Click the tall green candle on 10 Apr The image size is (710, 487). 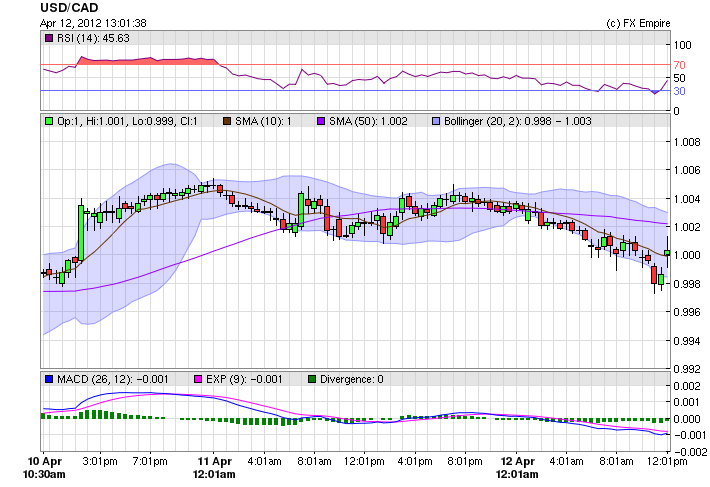tap(81, 233)
